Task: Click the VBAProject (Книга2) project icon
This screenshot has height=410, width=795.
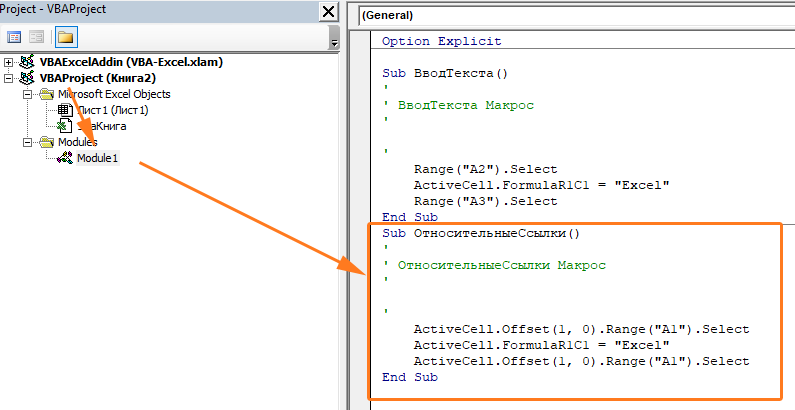Action: 27,79
